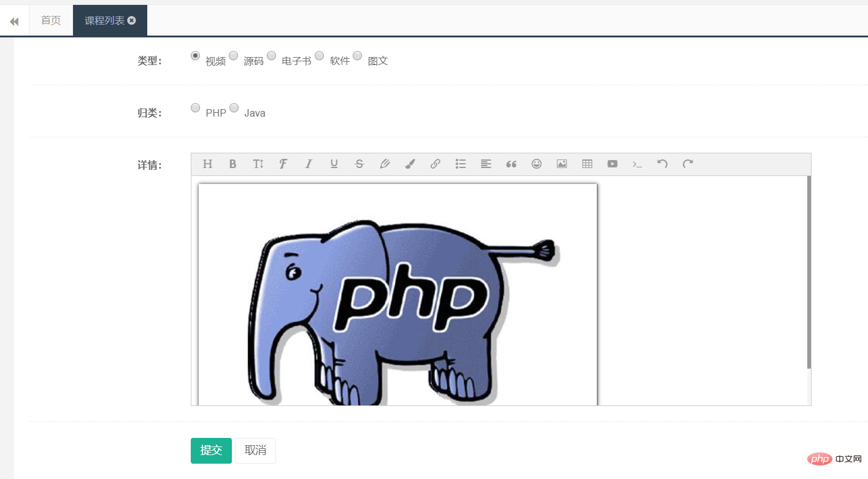
Task: Insert a video
Action: click(x=612, y=164)
